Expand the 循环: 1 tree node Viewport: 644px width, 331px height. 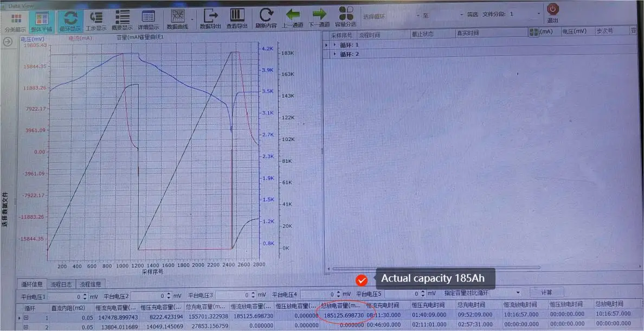[334, 44]
